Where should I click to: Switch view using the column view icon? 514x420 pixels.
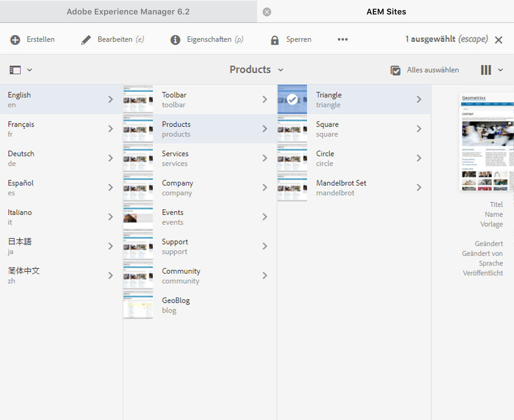click(486, 70)
